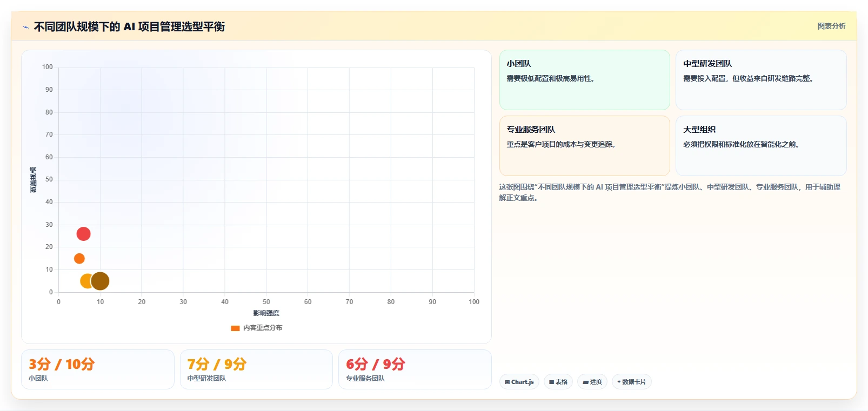
Task: Click the 影响强度 x-axis label
Action: coord(266,313)
